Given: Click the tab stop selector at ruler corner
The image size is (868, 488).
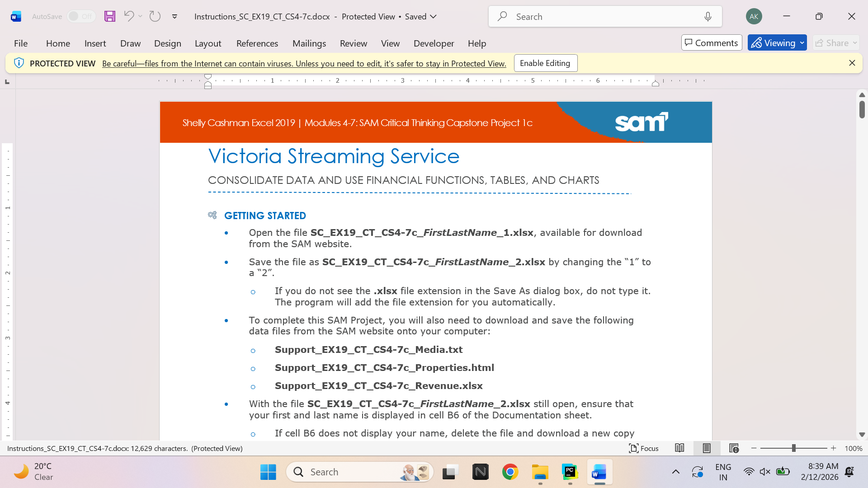Looking at the screenshot, I should [7, 82].
